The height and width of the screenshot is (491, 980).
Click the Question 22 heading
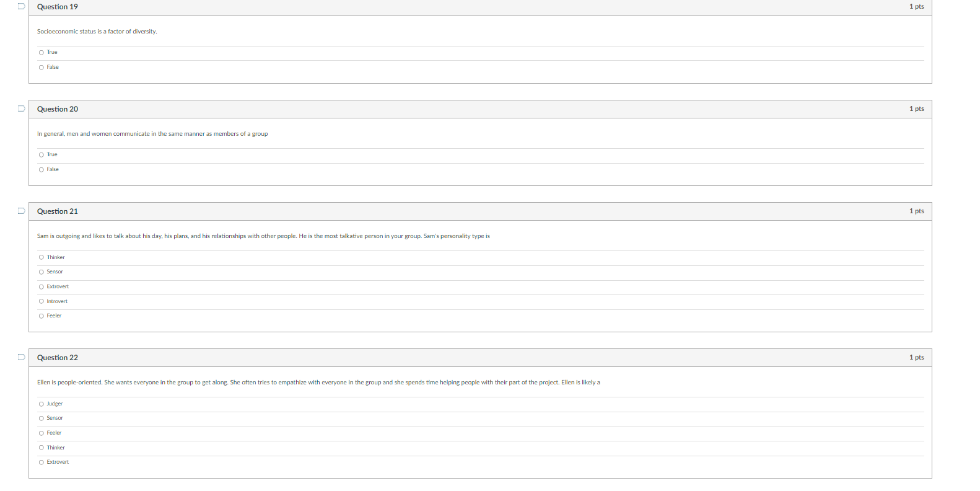(58, 358)
